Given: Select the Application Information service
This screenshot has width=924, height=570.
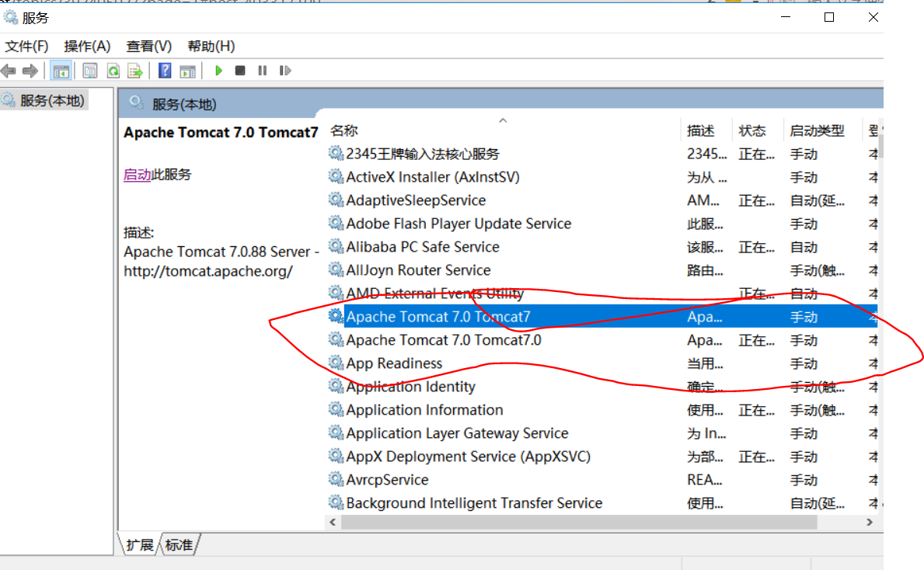Looking at the screenshot, I should [x=601, y=410].
